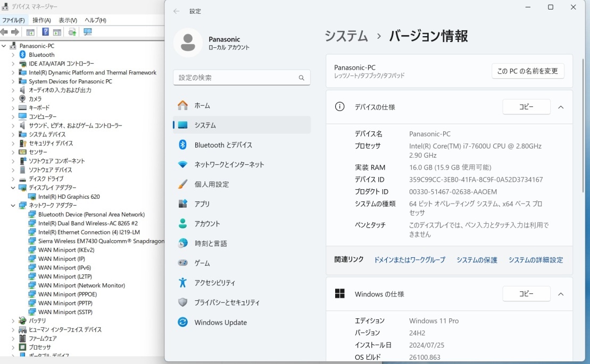This screenshot has height=364, width=590.
Task: Click the Time & language (時刻と言語) icon
Action: click(183, 243)
